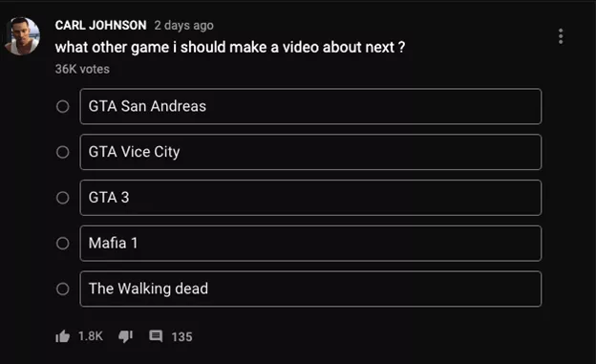The height and width of the screenshot is (364, 596).
Task: Select the Mafia 1 radio button
Action: click(63, 244)
